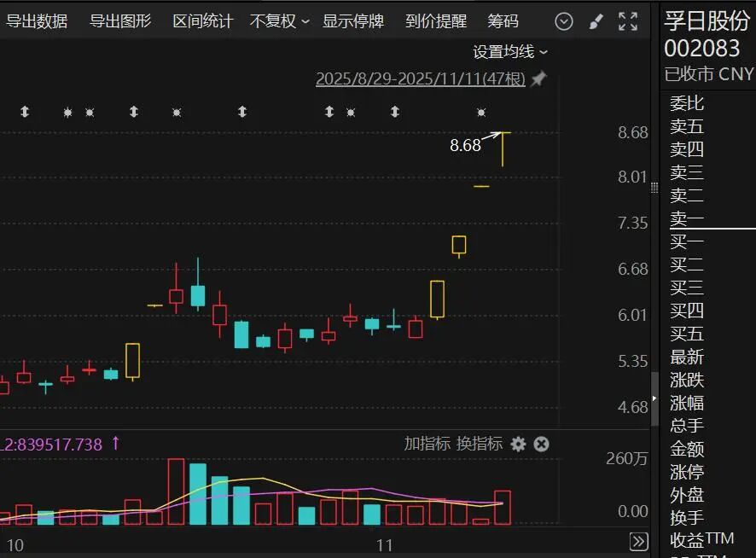Click the 到价提醒 price alert button
The height and width of the screenshot is (558, 756).
tap(436, 21)
